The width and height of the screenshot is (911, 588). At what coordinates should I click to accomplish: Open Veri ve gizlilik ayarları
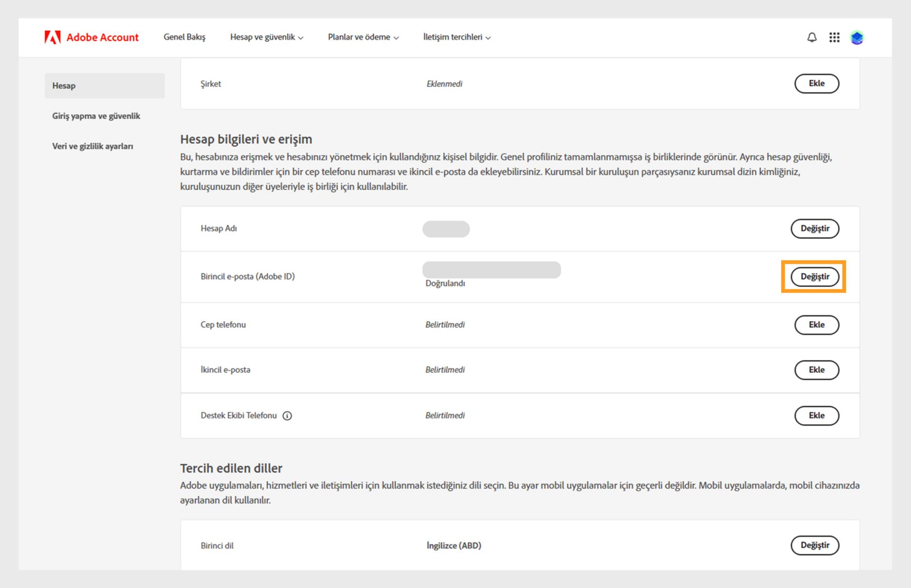tap(93, 147)
